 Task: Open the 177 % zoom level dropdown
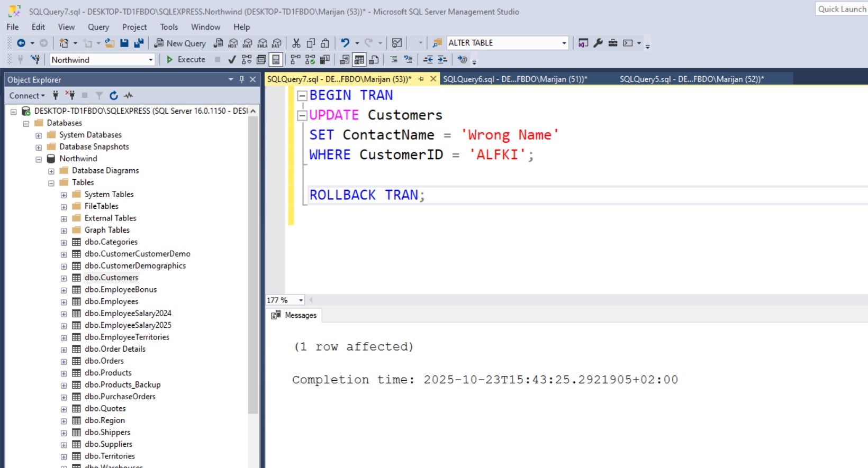point(301,300)
